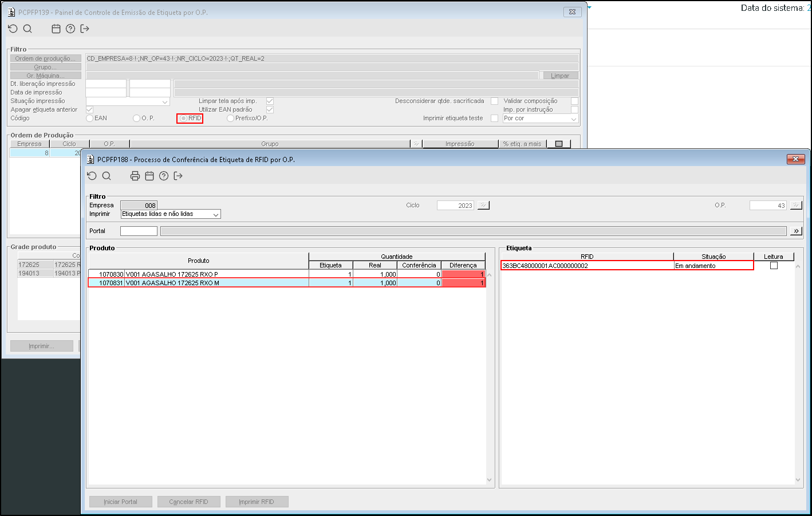812x516 pixels.
Task: Tick the Leitura checkbox for the RFID row
Action: click(x=774, y=266)
